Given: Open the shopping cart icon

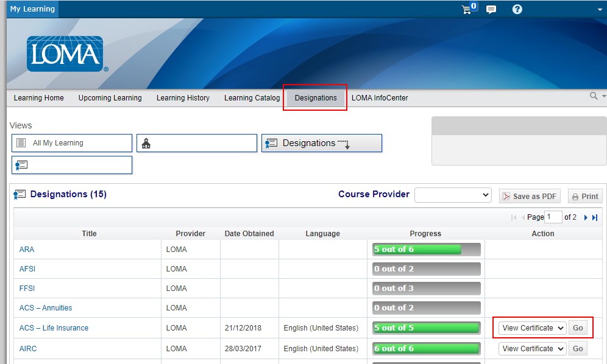Looking at the screenshot, I should 467,9.
